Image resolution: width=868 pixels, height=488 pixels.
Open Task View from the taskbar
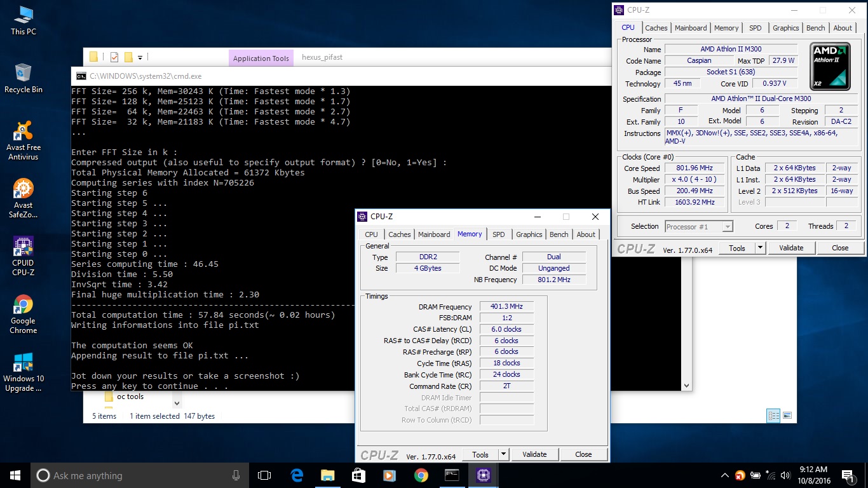point(264,475)
